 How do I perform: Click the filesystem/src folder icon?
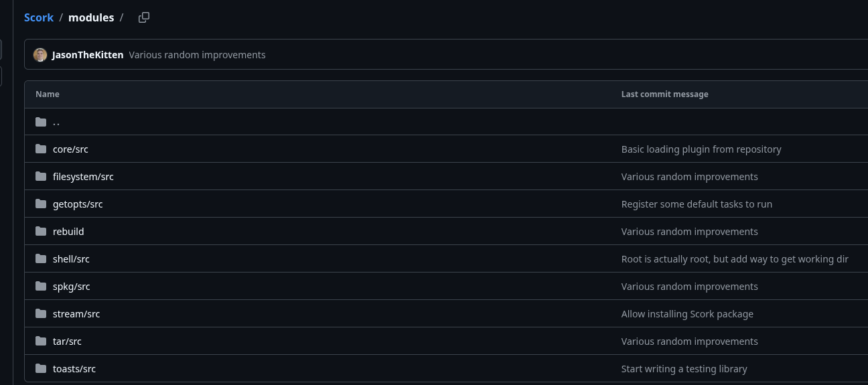click(x=41, y=176)
